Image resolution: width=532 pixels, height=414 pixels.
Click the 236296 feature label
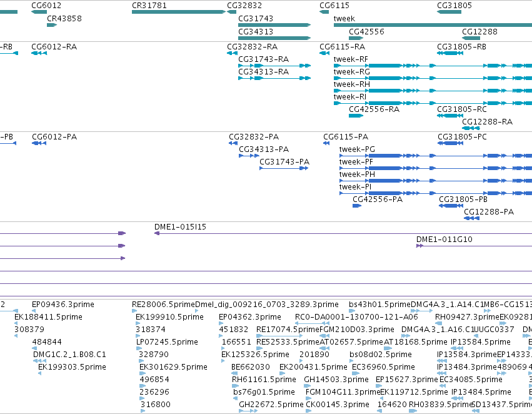click(154, 392)
